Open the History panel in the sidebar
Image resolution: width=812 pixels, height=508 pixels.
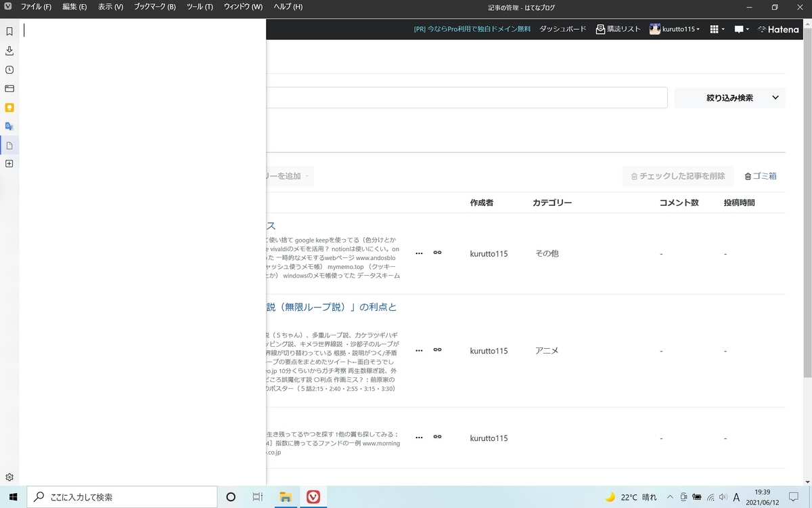(9, 70)
